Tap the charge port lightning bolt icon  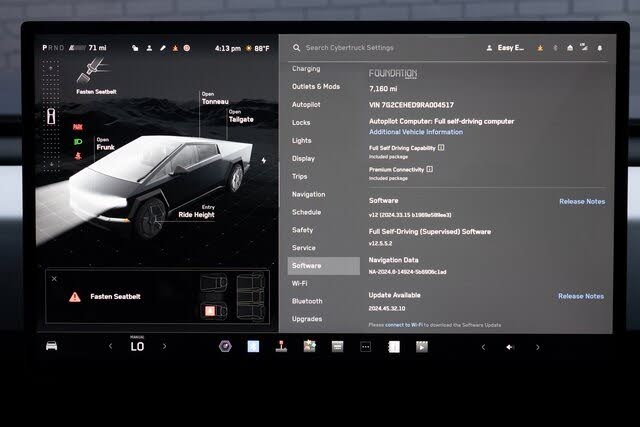pos(264,160)
